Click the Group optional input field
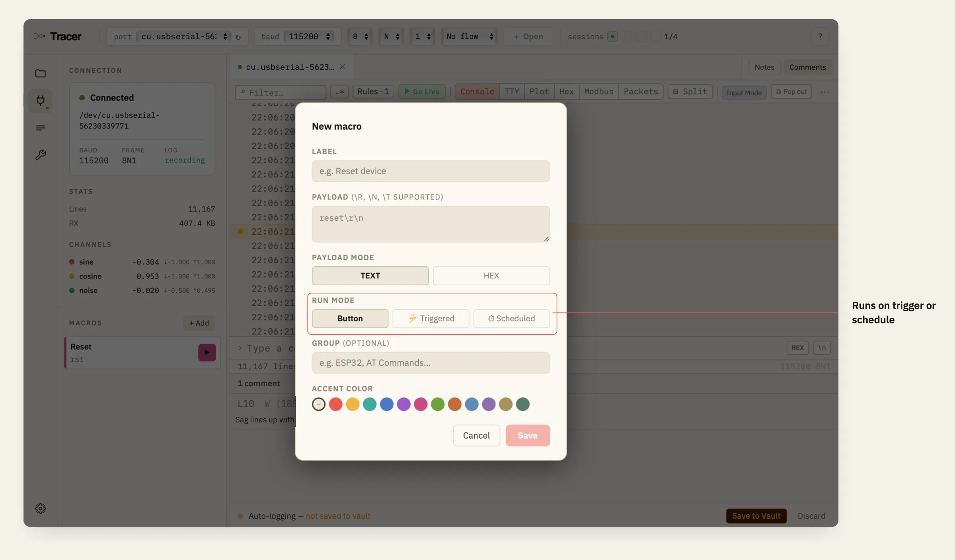 (431, 363)
